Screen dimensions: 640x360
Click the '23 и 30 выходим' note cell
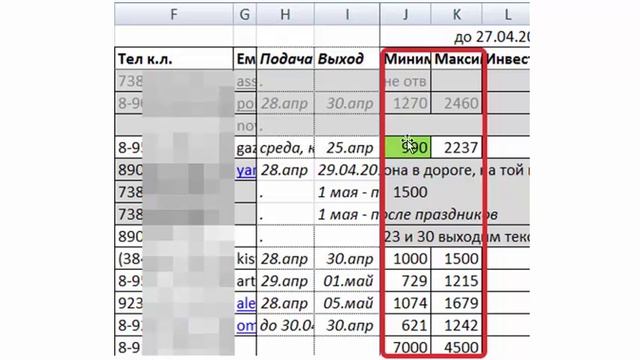[456, 236]
